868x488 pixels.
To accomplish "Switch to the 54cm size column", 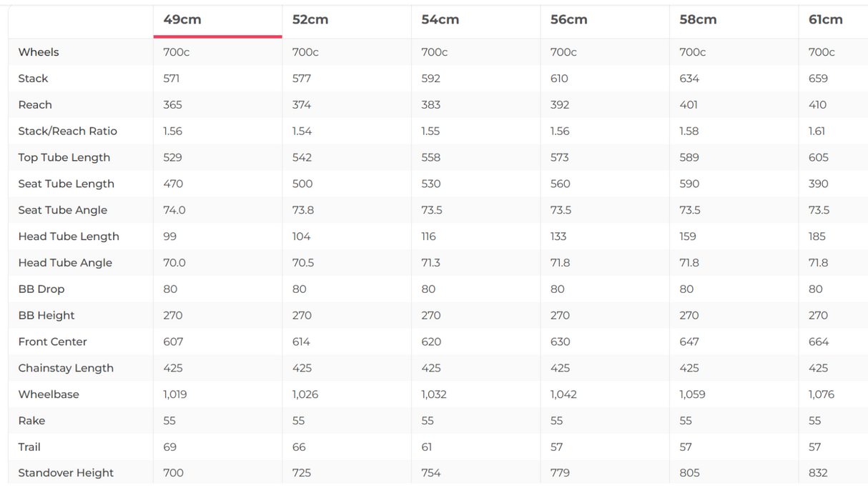I will coord(440,20).
